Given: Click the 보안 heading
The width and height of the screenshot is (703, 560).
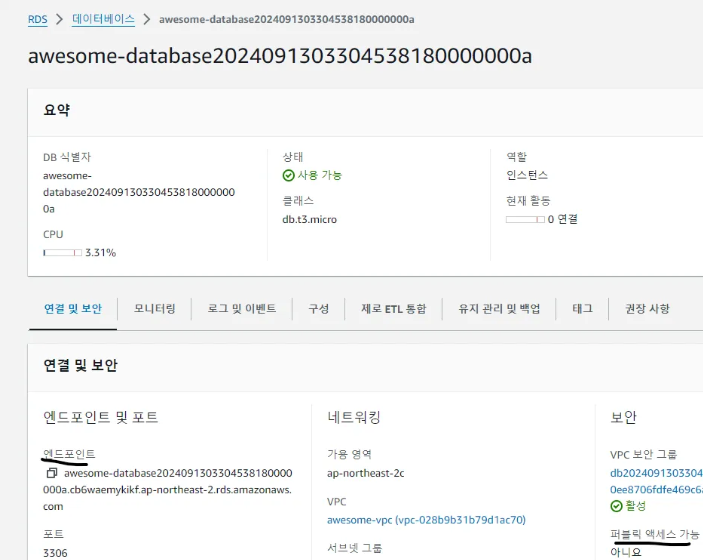Looking at the screenshot, I should [623, 417].
